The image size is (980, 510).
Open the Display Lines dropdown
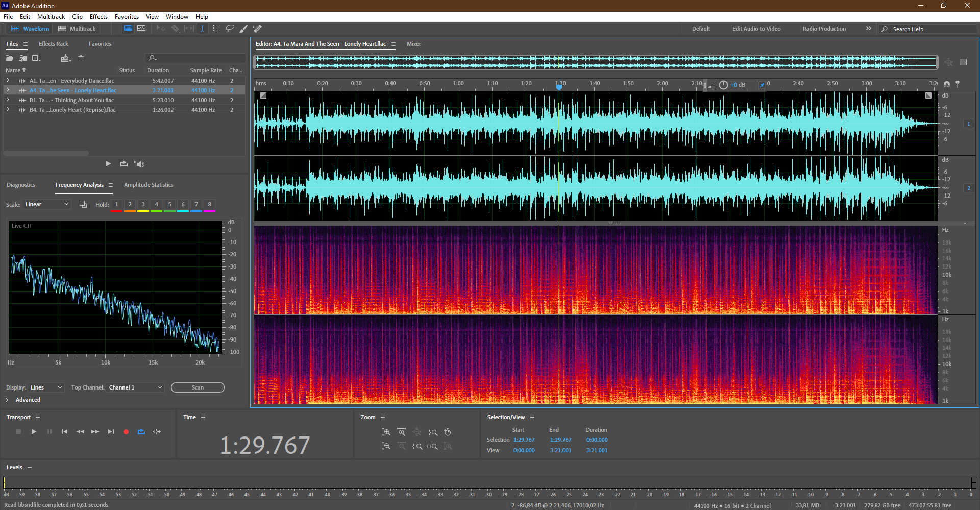(x=46, y=387)
